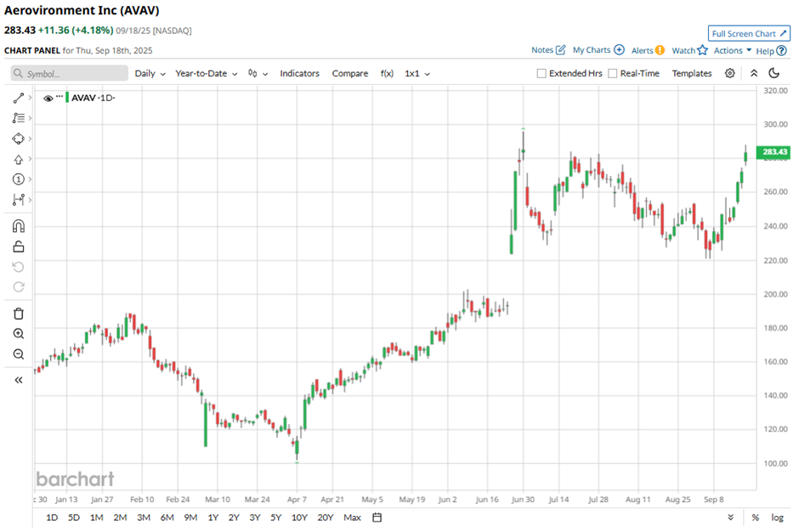
Task: Hide the AVAV series using eye icon
Action: tap(48, 98)
